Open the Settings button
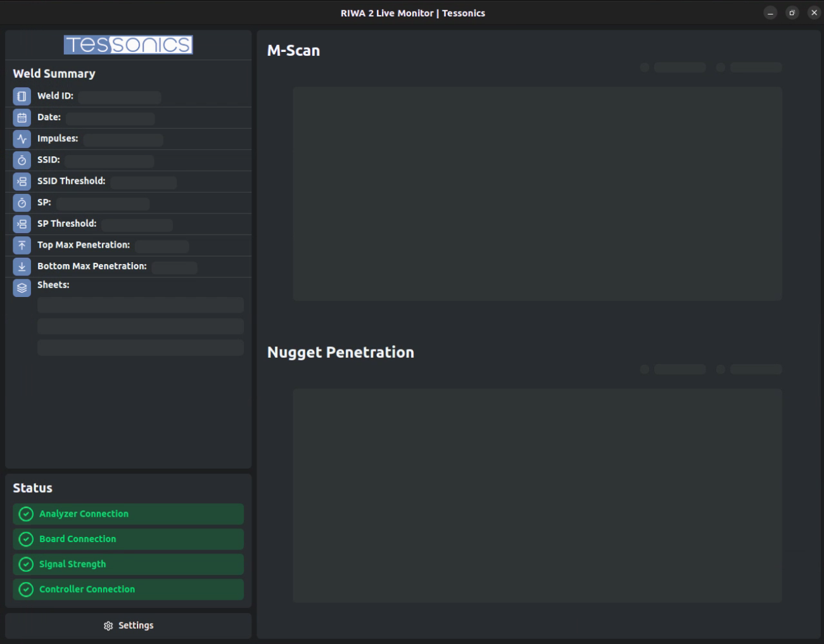This screenshot has height=644, width=824. [128, 626]
